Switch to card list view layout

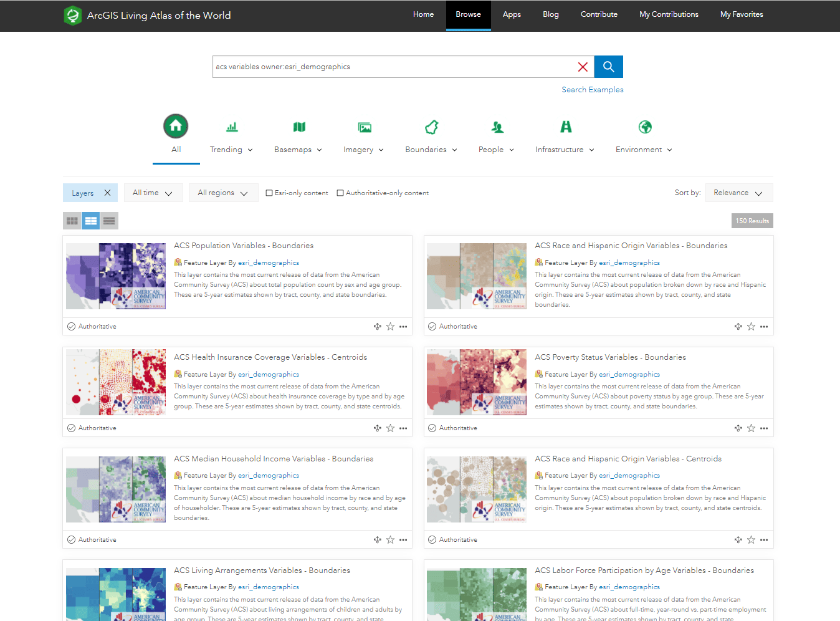coord(91,221)
